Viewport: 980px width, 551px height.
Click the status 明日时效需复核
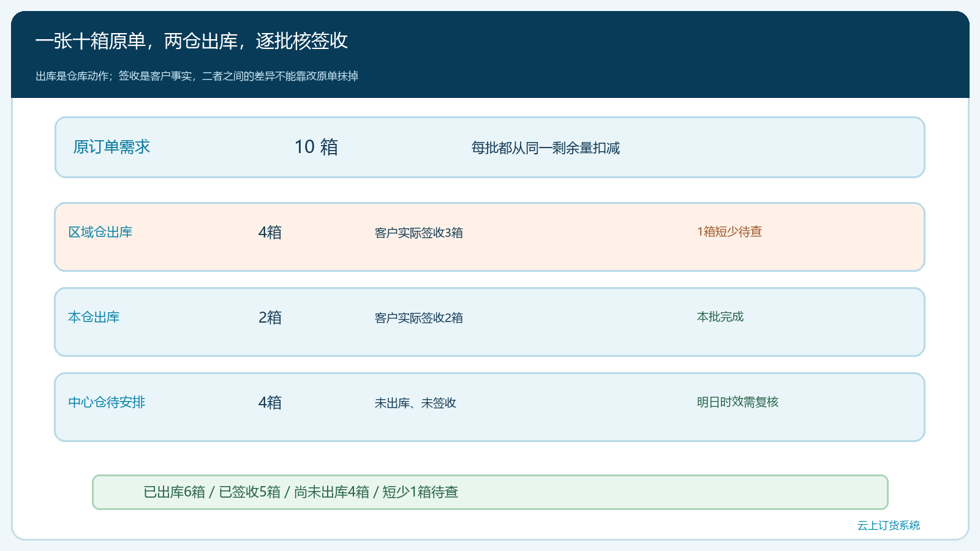click(737, 402)
